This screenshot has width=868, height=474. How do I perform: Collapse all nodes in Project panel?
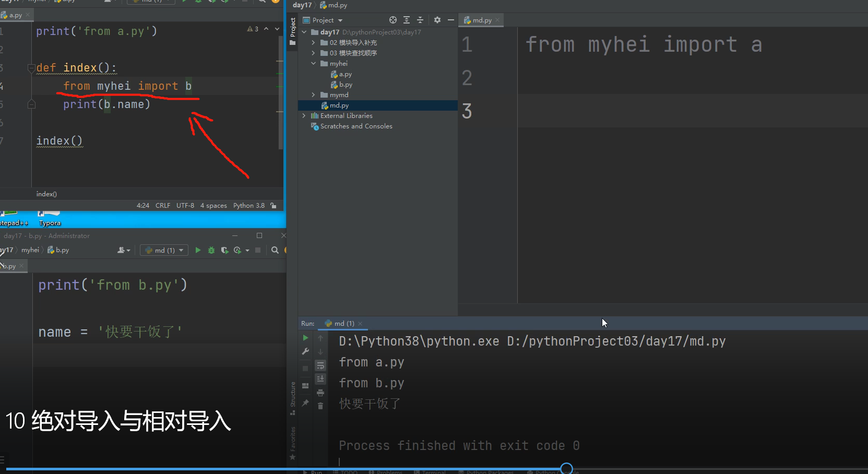coord(420,20)
